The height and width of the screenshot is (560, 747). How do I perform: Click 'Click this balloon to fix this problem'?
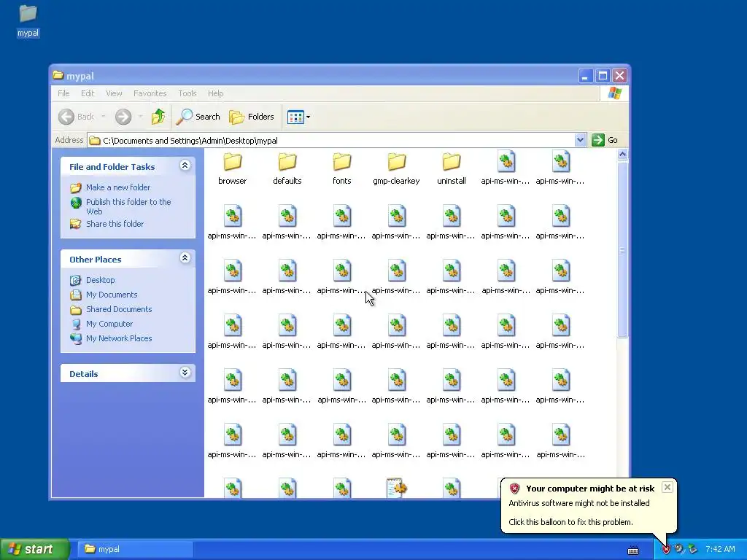point(570,522)
